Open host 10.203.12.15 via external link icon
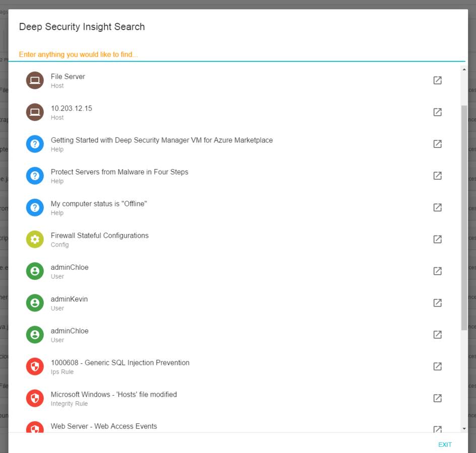476x453 pixels. [437, 112]
